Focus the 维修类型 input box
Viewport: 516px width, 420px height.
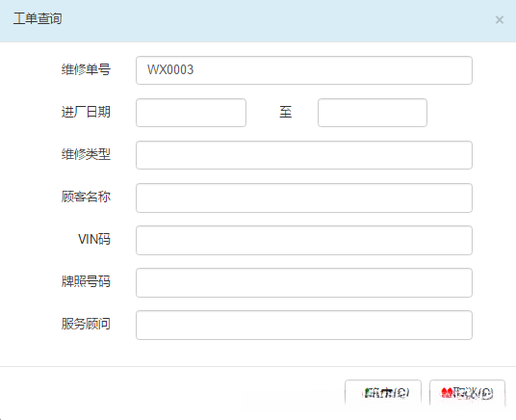304,155
